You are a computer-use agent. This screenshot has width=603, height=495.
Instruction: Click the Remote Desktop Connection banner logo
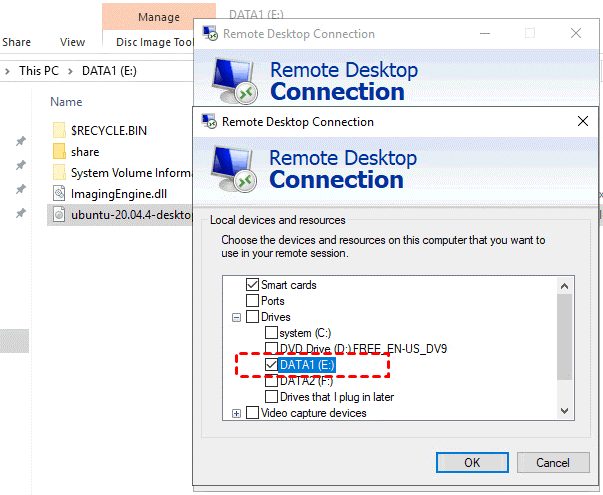(236, 169)
